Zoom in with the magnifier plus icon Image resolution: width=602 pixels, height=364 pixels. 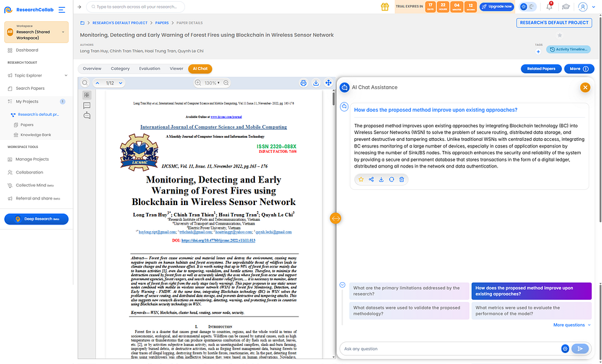click(x=198, y=83)
